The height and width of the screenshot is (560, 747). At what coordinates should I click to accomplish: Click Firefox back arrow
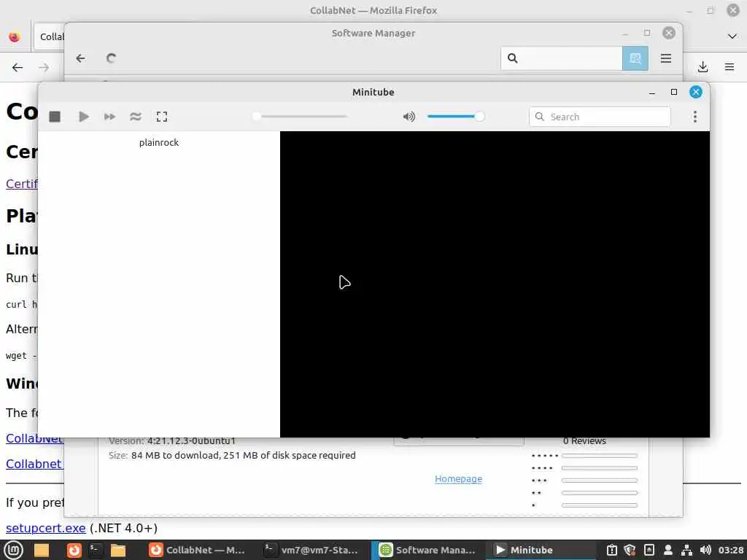18,67
